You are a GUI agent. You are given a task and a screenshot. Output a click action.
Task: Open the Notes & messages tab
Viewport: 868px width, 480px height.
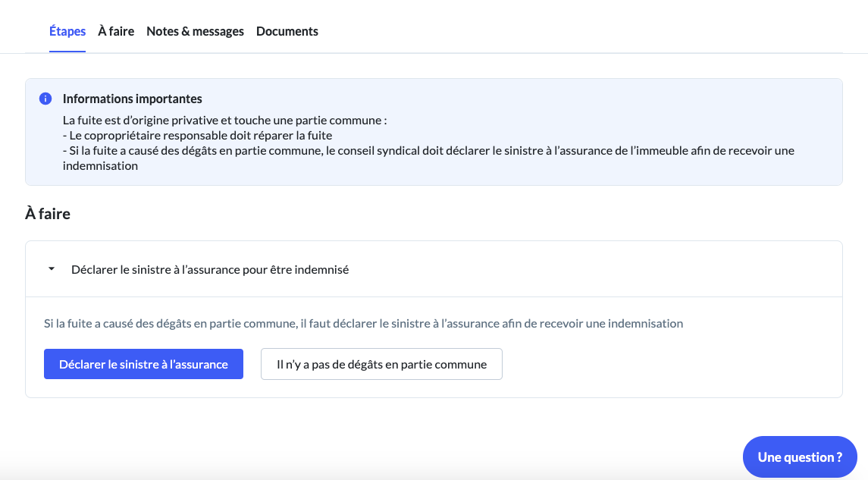tap(195, 32)
